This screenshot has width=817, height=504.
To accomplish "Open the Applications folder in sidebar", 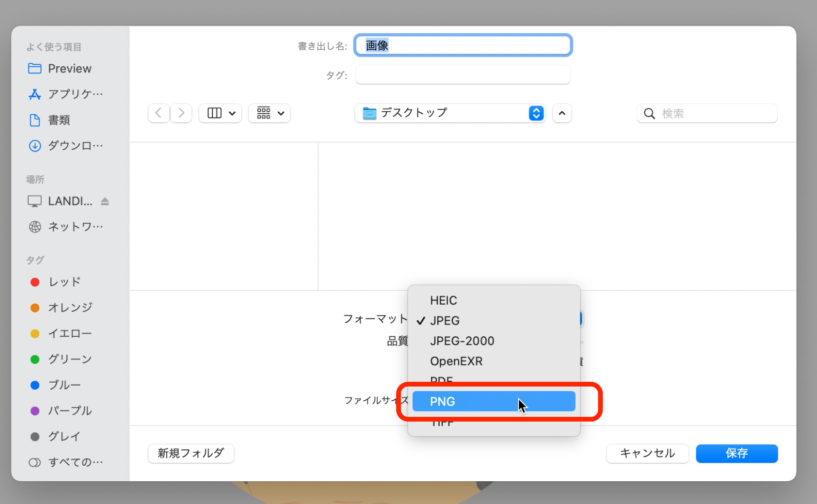I will click(65, 94).
